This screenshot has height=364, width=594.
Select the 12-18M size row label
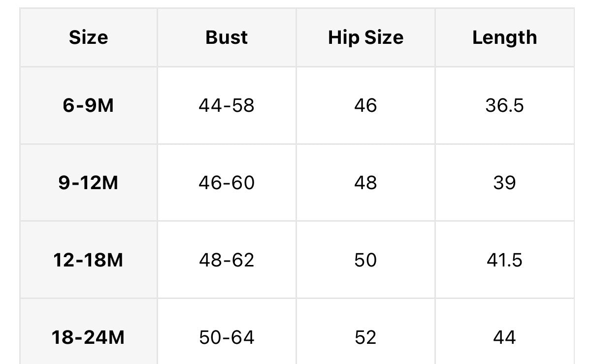(89, 260)
